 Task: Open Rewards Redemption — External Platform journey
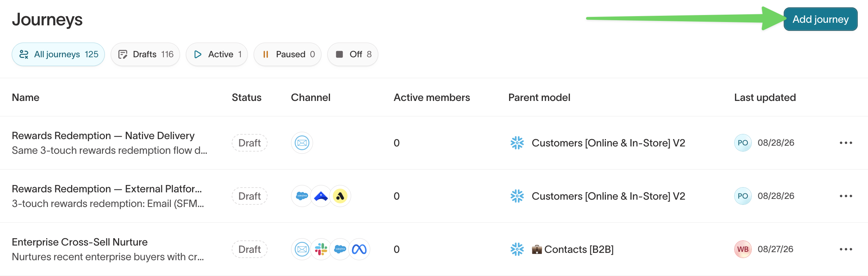tap(107, 189)
